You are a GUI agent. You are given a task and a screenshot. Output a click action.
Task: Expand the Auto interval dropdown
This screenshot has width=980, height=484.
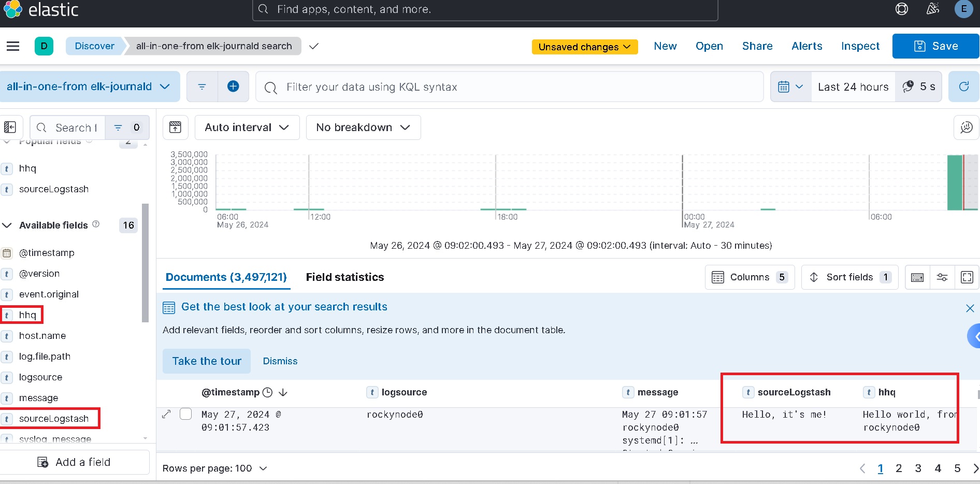(x=247, y=127)
